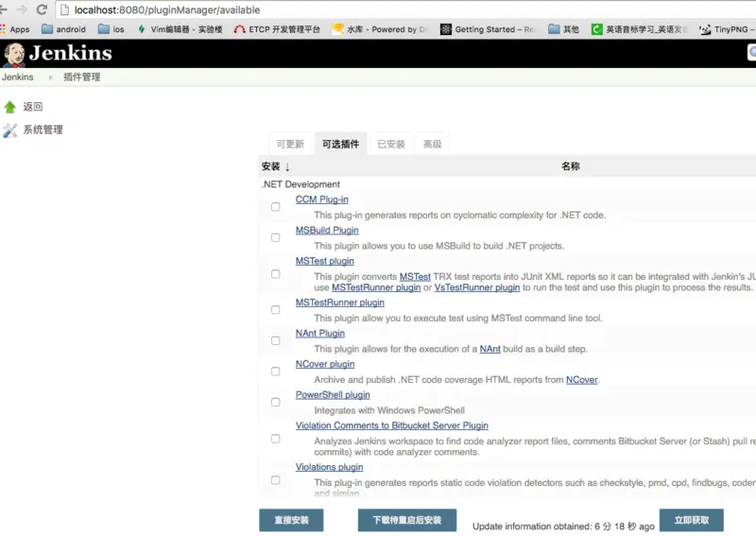Click the Jenkins breadcrumb link

(x=17, y=78)
